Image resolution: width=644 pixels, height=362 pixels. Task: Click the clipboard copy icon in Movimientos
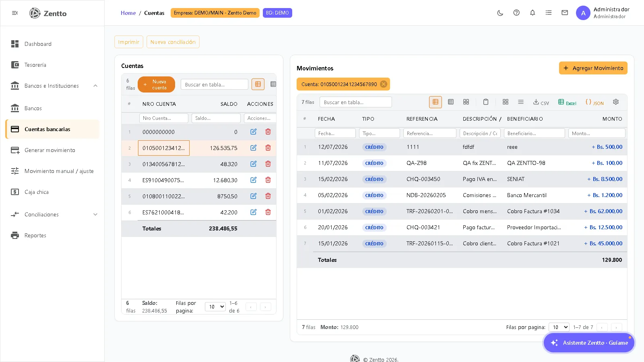[486, 102]
